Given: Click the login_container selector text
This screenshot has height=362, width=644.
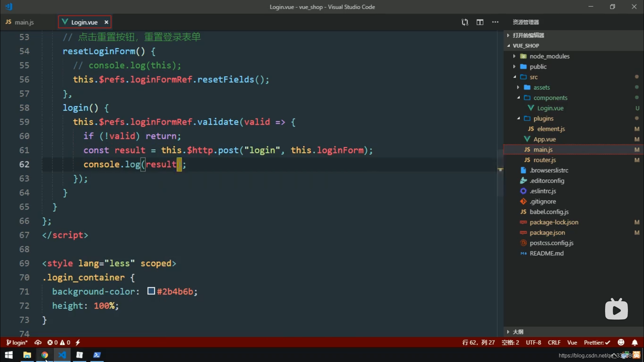Looking at the screenshot, I should [x=83, y=278].
